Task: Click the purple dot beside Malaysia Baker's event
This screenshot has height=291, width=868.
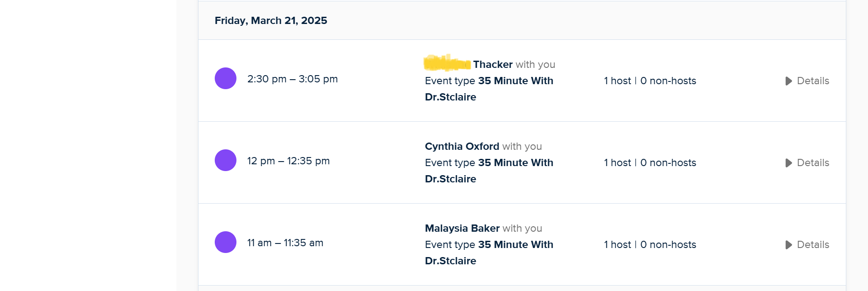Action: coord(225,242)
